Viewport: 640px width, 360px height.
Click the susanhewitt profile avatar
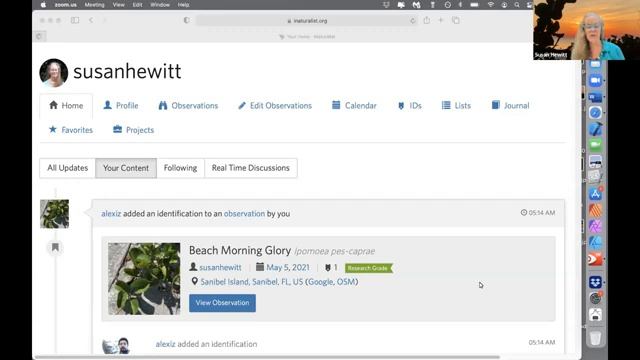click(x=53, y=73)
